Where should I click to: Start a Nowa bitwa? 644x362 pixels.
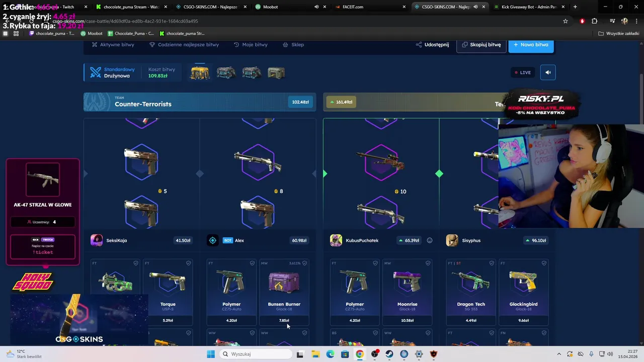point(531,45)
